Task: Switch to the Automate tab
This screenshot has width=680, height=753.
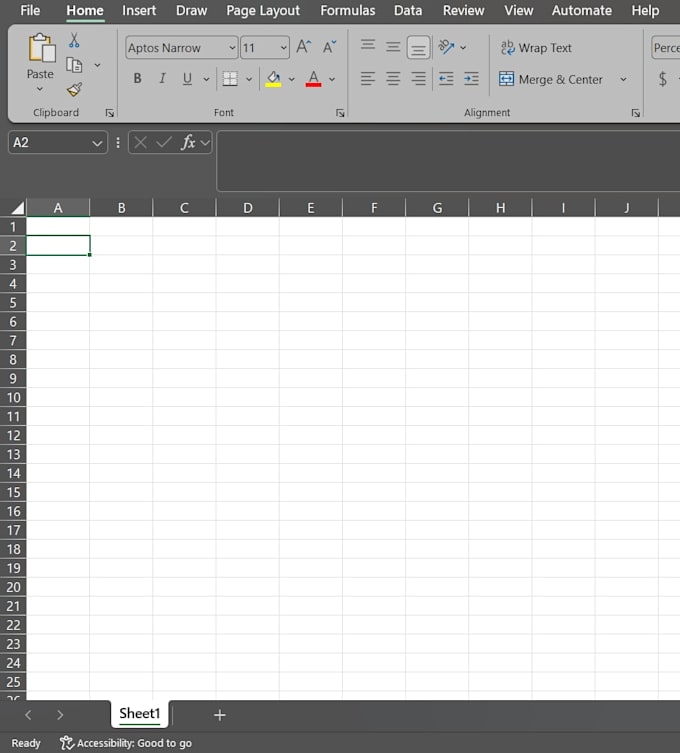Action: point(582,10)
